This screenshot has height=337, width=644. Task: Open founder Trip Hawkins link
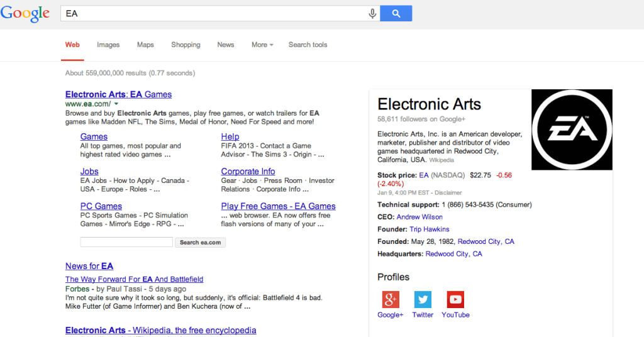(429, 229)
